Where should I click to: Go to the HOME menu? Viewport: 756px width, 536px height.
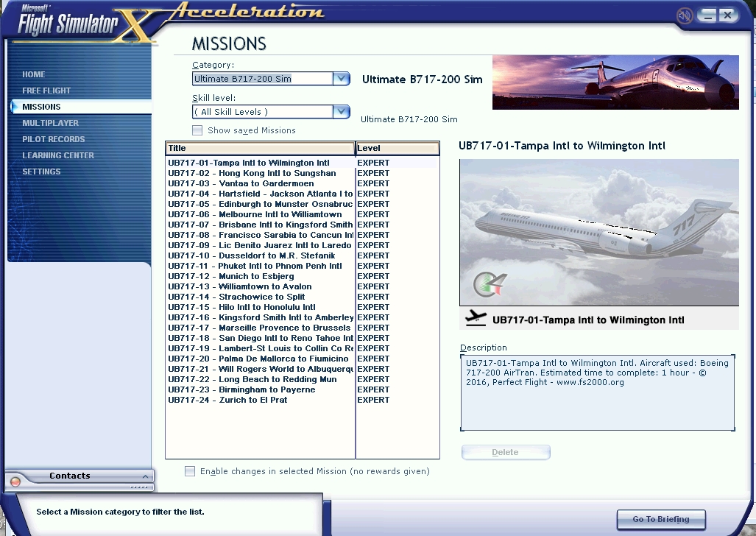tap(34, 74)
